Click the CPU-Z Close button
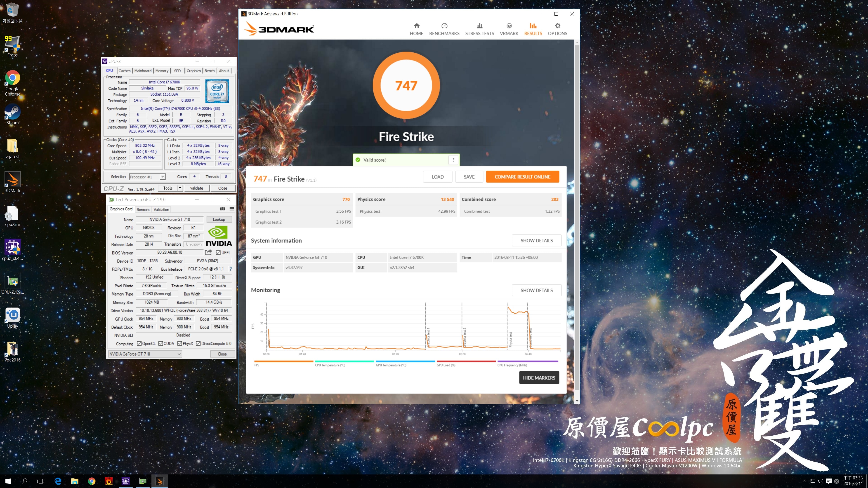This screenshot has width=868, height=488. pyautogui.click(x=222, y=188)
